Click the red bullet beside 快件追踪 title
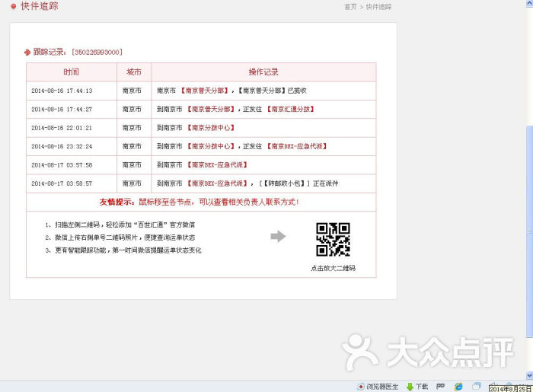 [14, 6]
